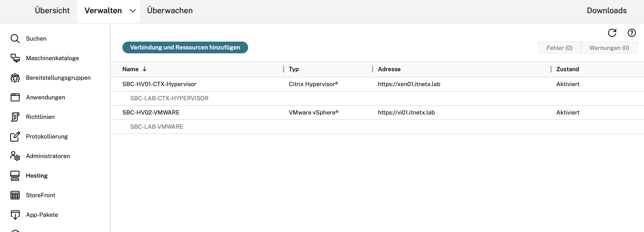The height and width of the screenshot is (232, 644).
Task: Open Administratoren settings
Action: [x=48, y=156]
